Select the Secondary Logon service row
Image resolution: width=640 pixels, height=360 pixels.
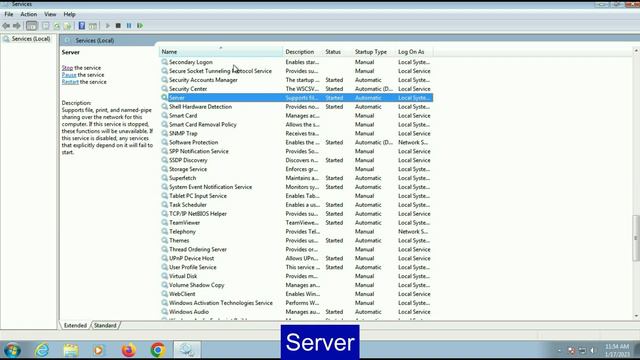pyautogui.click(x=296, y=62)
